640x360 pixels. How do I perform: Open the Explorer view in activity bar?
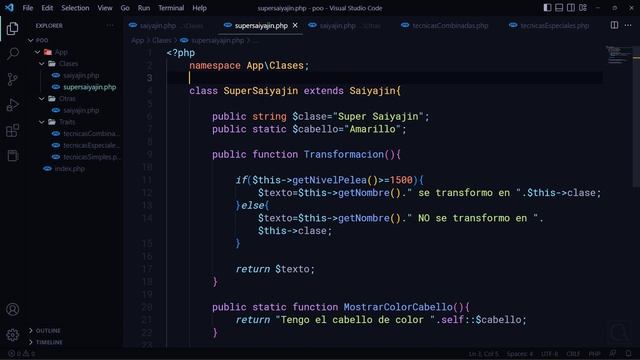12,29
